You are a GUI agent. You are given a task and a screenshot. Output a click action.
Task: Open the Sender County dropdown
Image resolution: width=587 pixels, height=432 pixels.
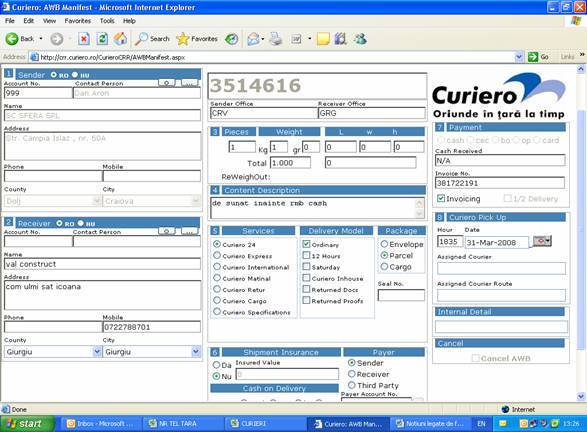pyautogui.click(x=97, y=201)
